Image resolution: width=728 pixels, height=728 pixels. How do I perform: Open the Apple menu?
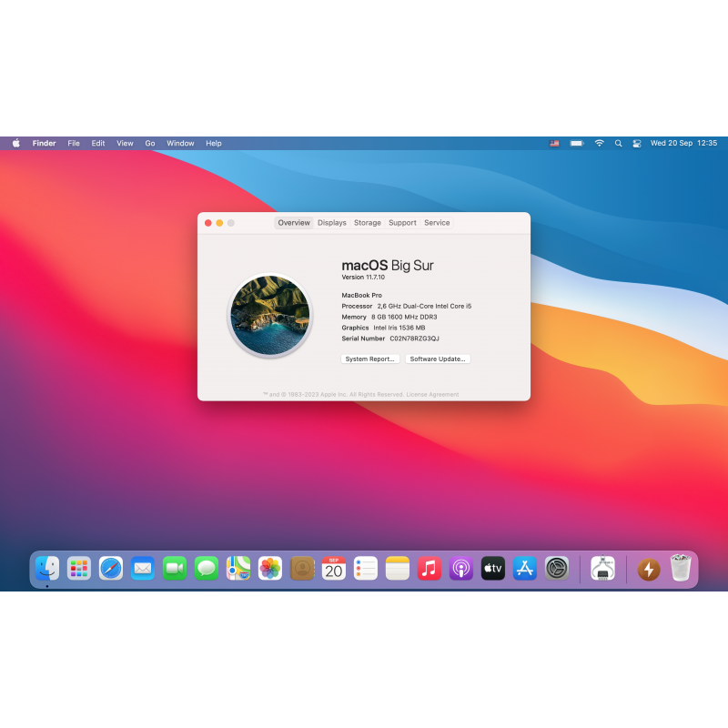click(16, 143)
